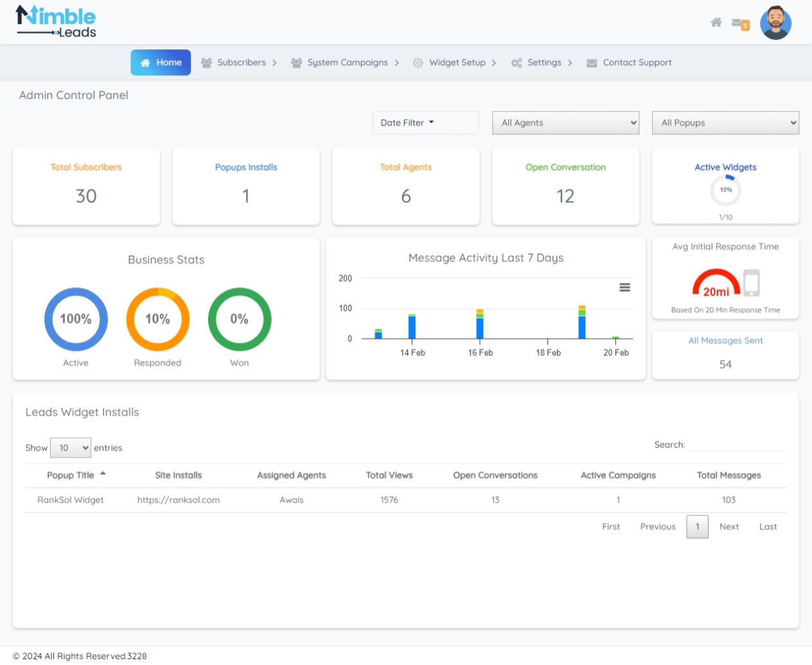The width and height of the screenshot is (812, 665).
Task: Select the Home menu tab
Action: pos(161,62)
